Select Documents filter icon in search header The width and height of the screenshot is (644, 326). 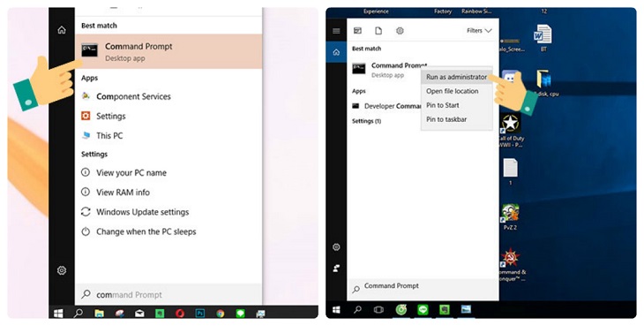pyautogui.click(x=378, y=30)
